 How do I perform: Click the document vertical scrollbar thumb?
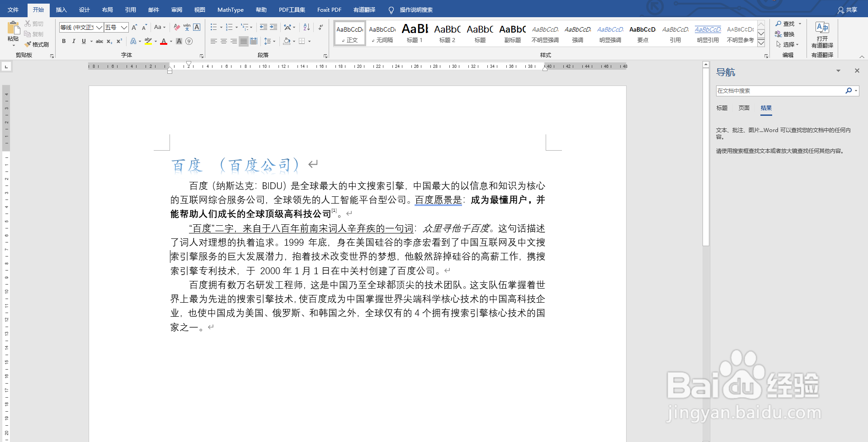pos(706,157)
